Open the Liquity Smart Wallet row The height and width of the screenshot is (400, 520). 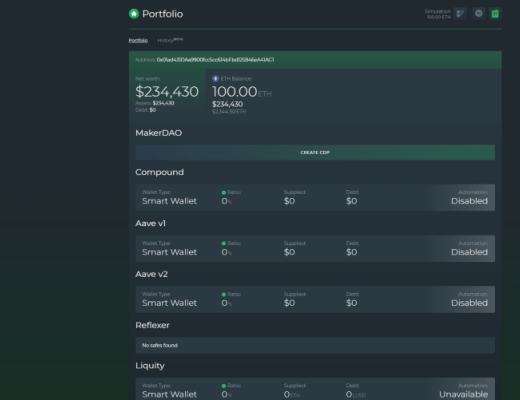(315, 389)
